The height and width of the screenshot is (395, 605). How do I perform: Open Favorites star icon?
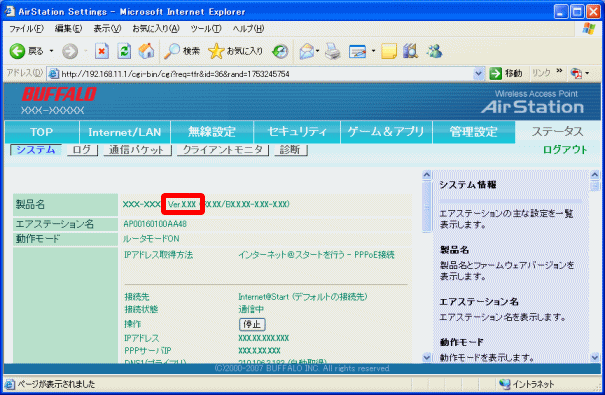coord(216,51)
